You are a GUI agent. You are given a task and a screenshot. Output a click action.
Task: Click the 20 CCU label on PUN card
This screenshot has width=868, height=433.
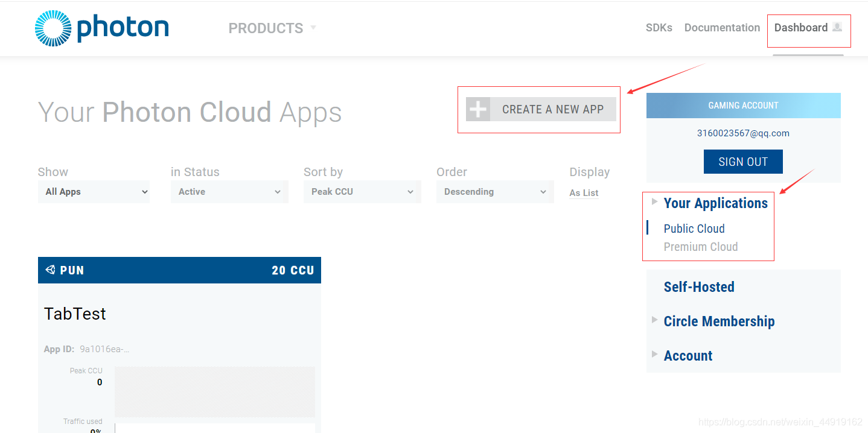pyautogui.click(x=293, y=270)
